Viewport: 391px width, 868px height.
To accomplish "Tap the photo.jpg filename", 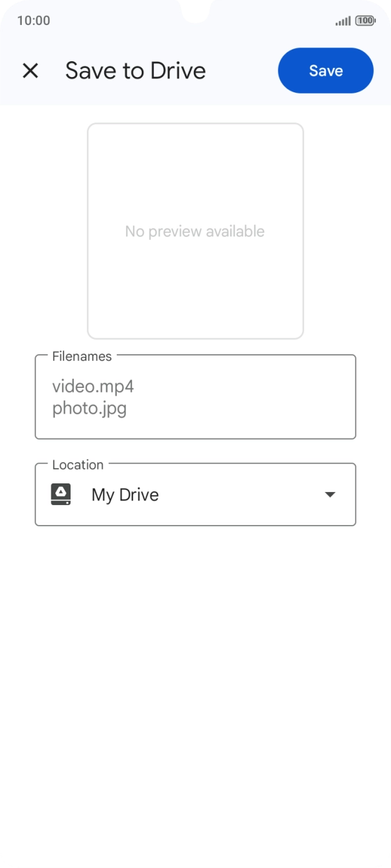I will (90, 408).
